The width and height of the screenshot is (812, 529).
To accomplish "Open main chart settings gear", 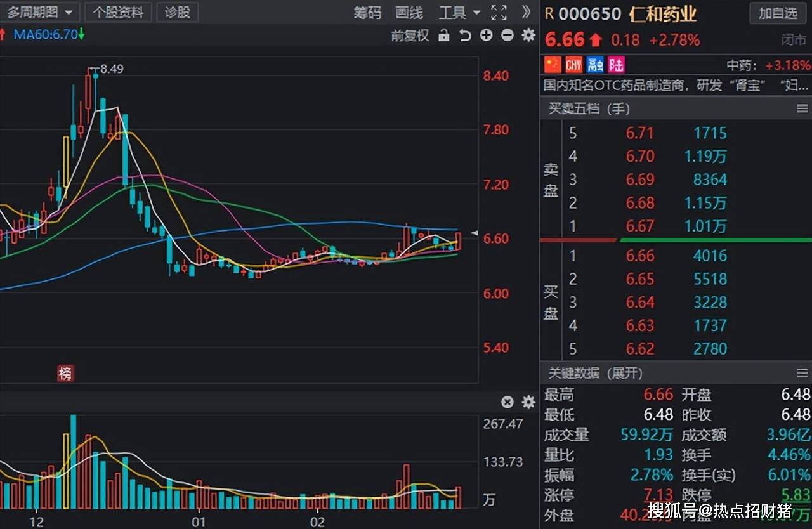I will tap(528, 36).
